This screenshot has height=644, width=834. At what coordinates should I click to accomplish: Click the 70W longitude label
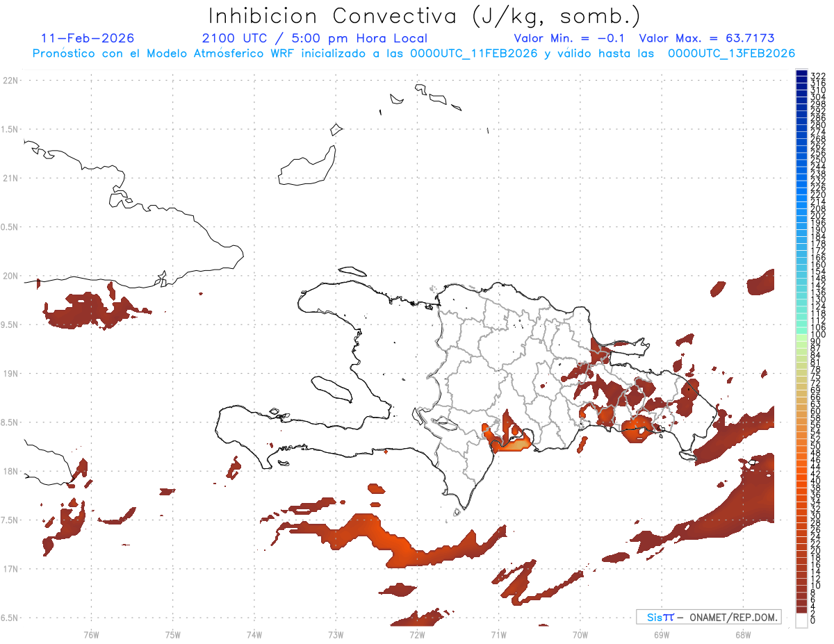click(580, 634)
